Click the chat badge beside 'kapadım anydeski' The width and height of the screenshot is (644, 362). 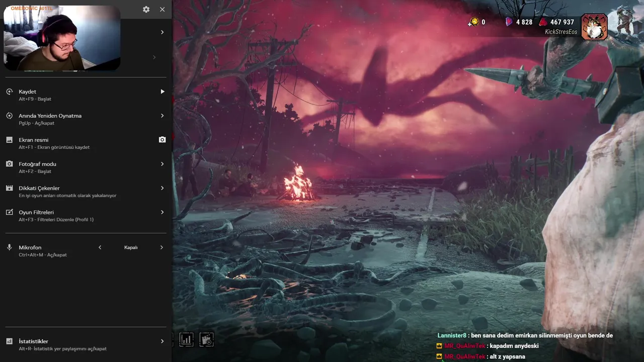[x=439, y=346]
